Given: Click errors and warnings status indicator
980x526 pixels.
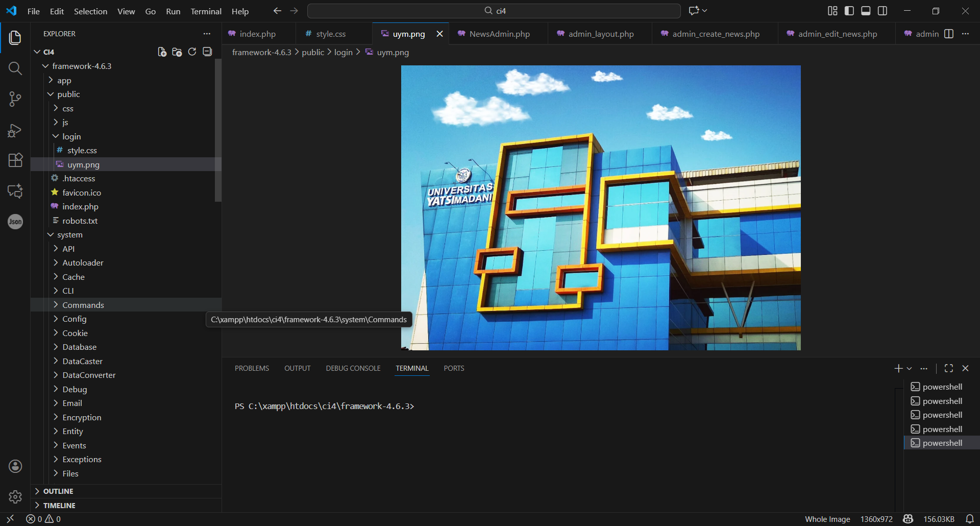Looking at the screenshot, I should (x=43, y=519).
